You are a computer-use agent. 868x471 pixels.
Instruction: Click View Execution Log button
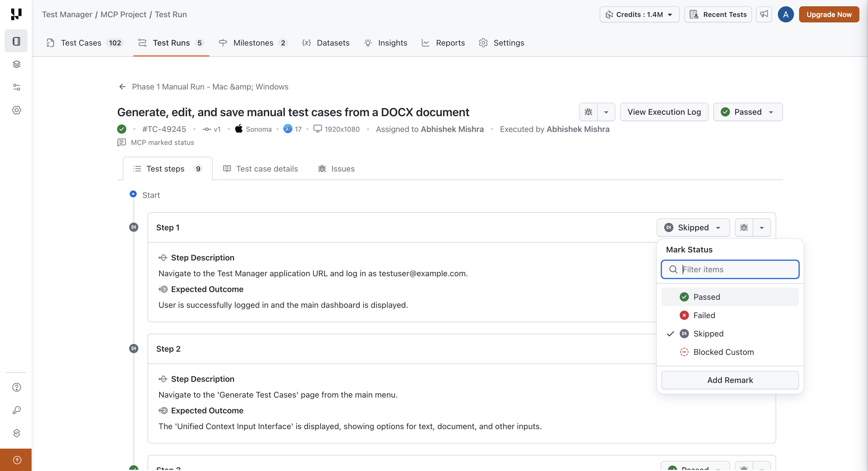[664, 112]
